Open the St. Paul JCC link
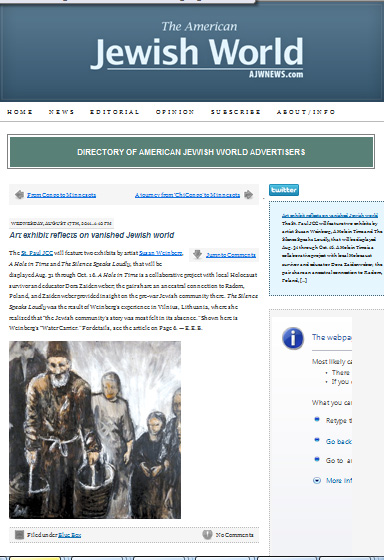 pos(37,253)
